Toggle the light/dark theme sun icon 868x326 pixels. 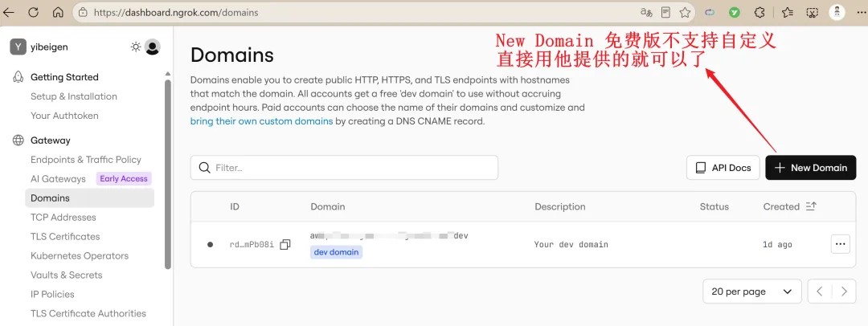click(x=136, y=47)
